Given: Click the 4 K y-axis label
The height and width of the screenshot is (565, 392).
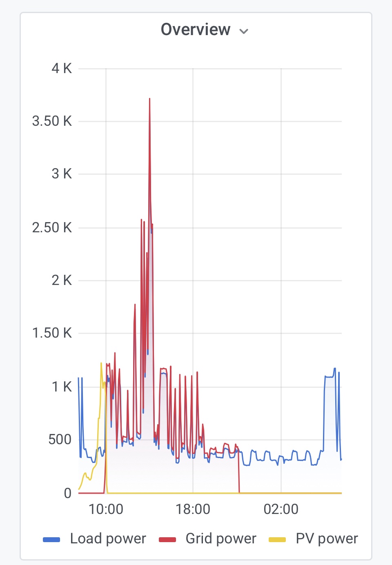Looking at the screenshot, I should pos(62,68).
